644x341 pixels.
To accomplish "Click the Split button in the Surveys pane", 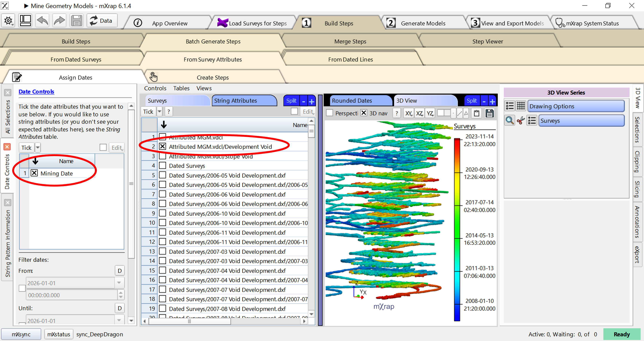I will [291, 101].
